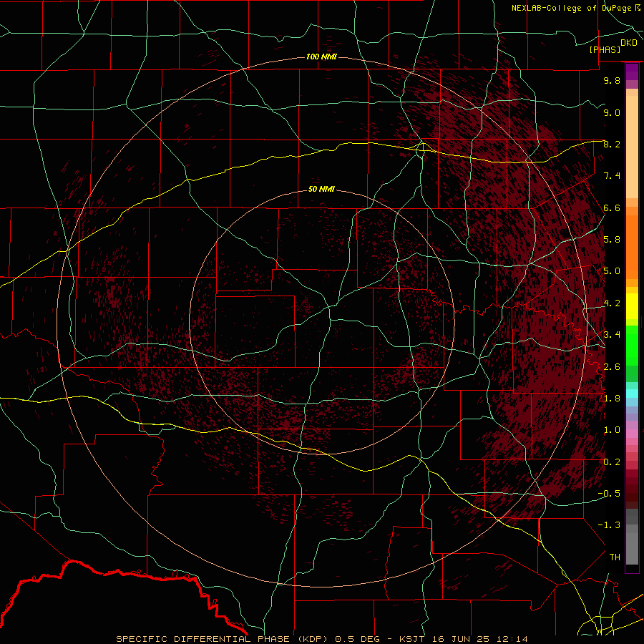Viewport: 644px width, 644px height.
Task: Click the 5.8 value on color scale
Action: [x=612, y=240]
